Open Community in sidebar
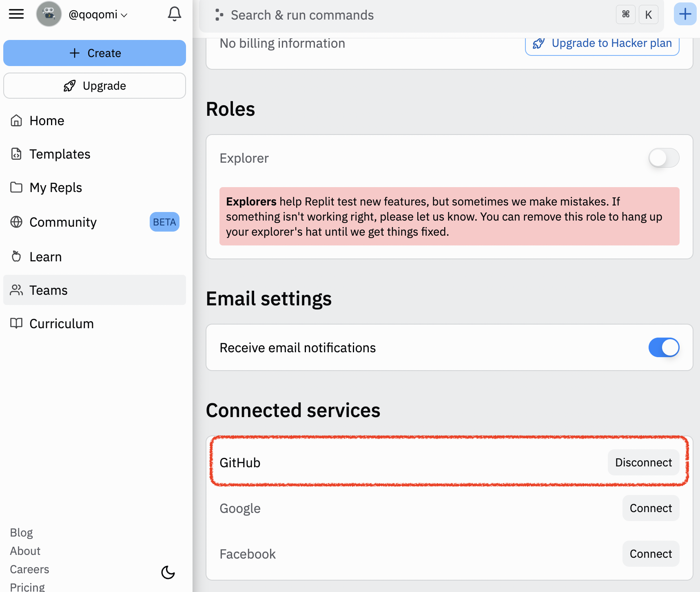Image resolution: width=700 pixels, height=592 pixels. click(95, 222)
